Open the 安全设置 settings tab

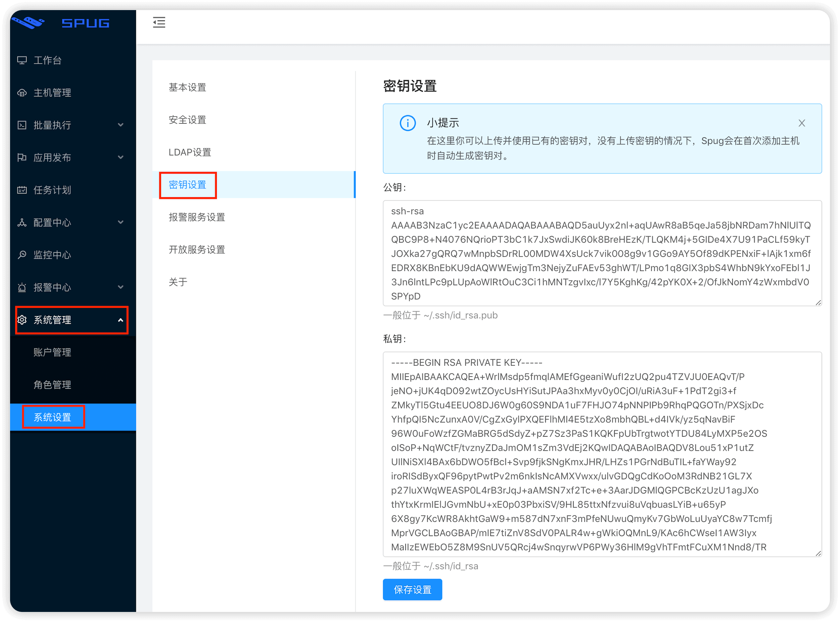pos(187,120)
